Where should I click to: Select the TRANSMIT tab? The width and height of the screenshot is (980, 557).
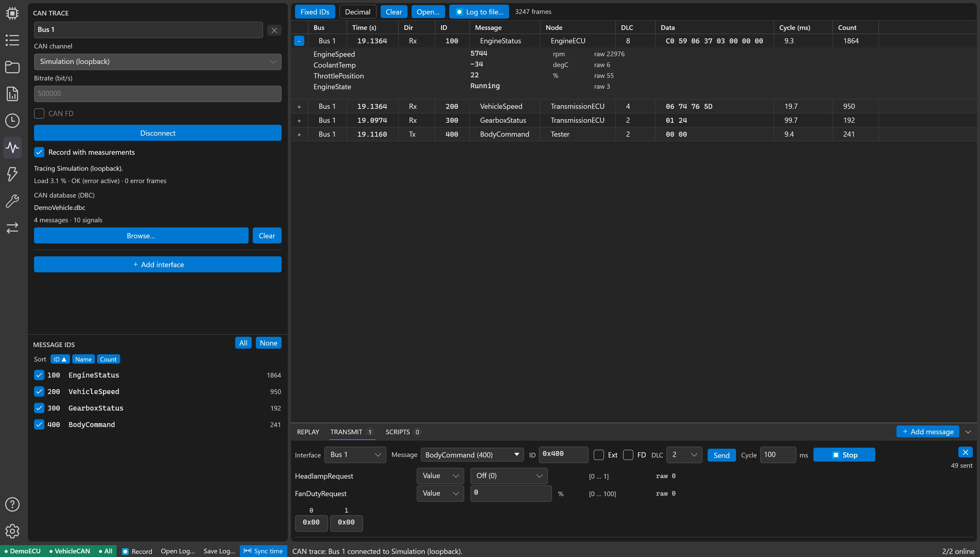coord(352,432)
